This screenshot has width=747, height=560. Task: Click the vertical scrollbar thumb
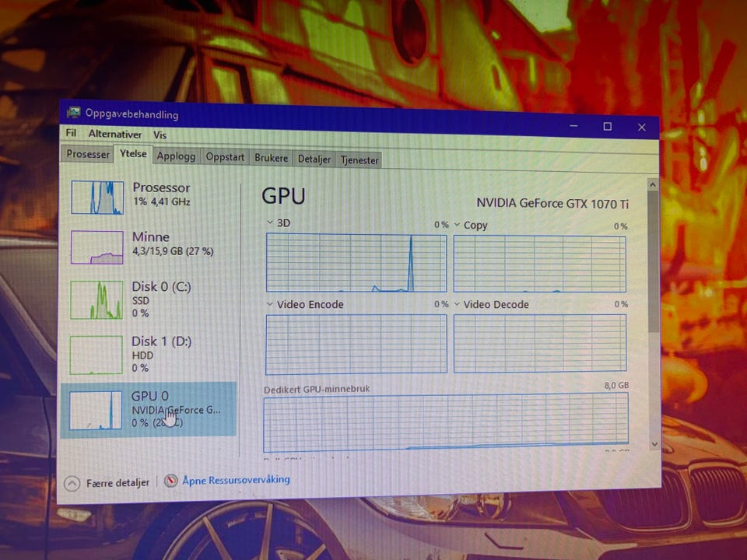click(654, 262)
